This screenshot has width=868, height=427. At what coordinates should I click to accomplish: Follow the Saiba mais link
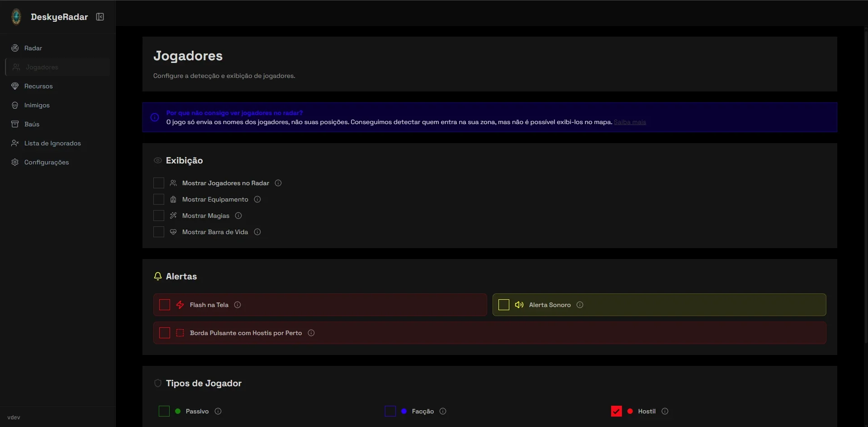630,122
